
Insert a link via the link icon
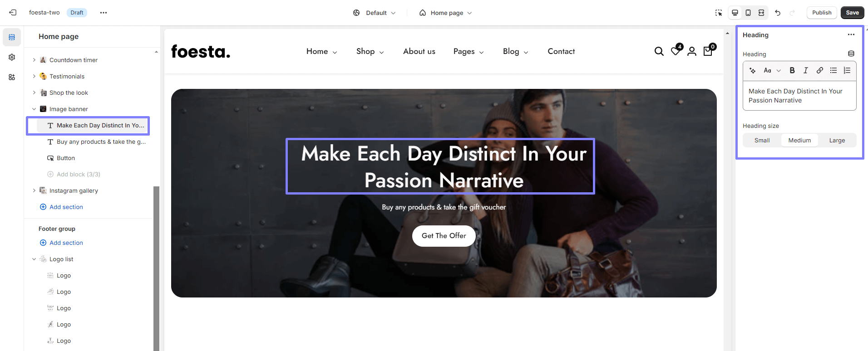click(x=819, y=70)
